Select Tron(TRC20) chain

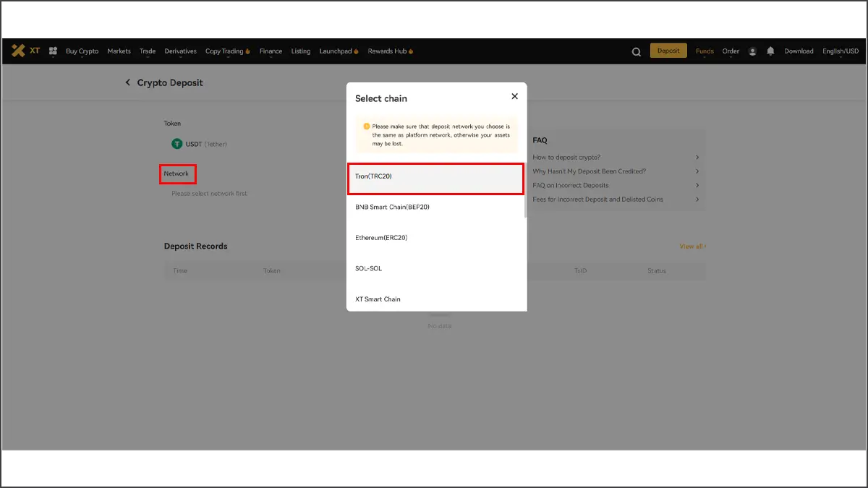(x=435, y=179)
